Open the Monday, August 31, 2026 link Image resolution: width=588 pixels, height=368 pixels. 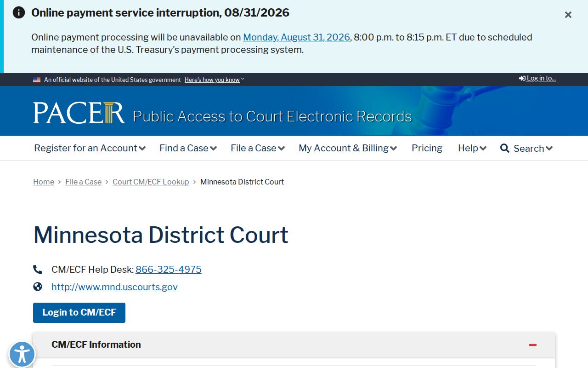pyautogui.click(x=296, y=37)
